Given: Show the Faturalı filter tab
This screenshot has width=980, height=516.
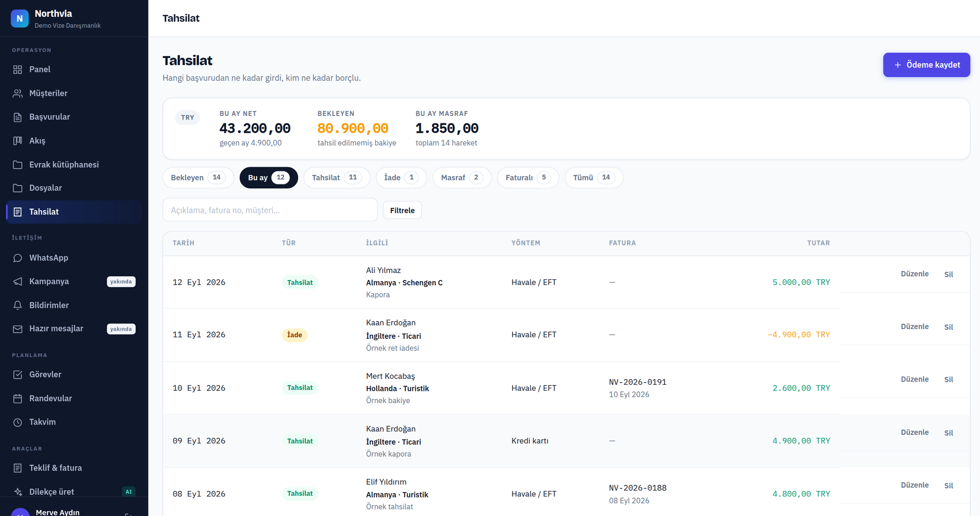Looking at the screenshot, I should tap(528, 178).
